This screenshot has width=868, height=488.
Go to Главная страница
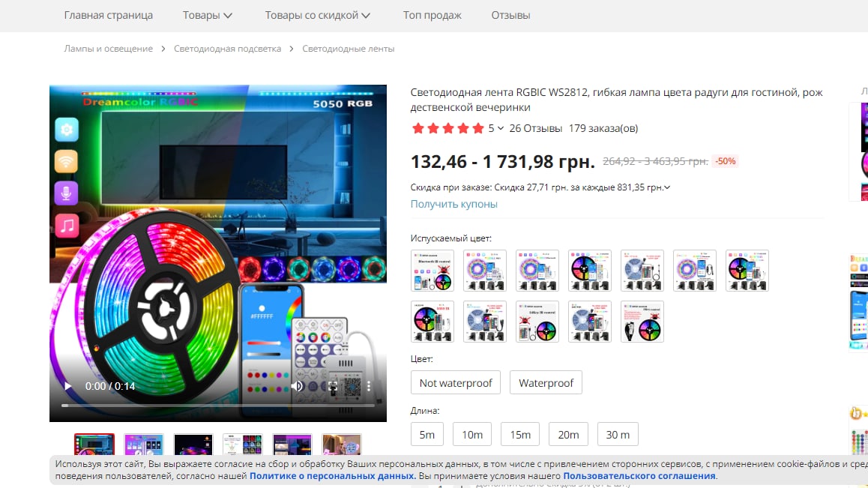109,16
